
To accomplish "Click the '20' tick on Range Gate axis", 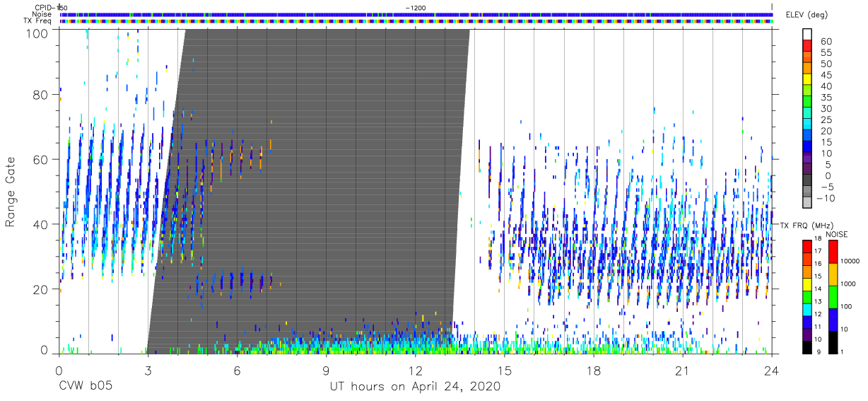I will [40, 289].
